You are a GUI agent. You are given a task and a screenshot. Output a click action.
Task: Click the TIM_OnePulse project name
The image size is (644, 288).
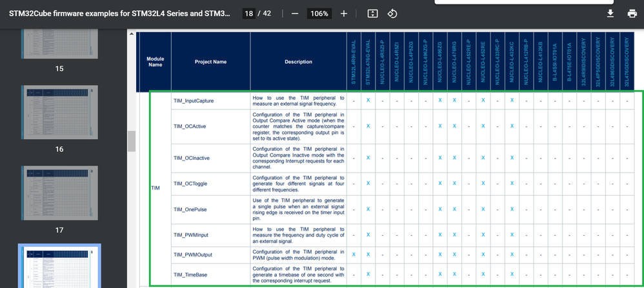pyautogui.click(x=190, y=209)
